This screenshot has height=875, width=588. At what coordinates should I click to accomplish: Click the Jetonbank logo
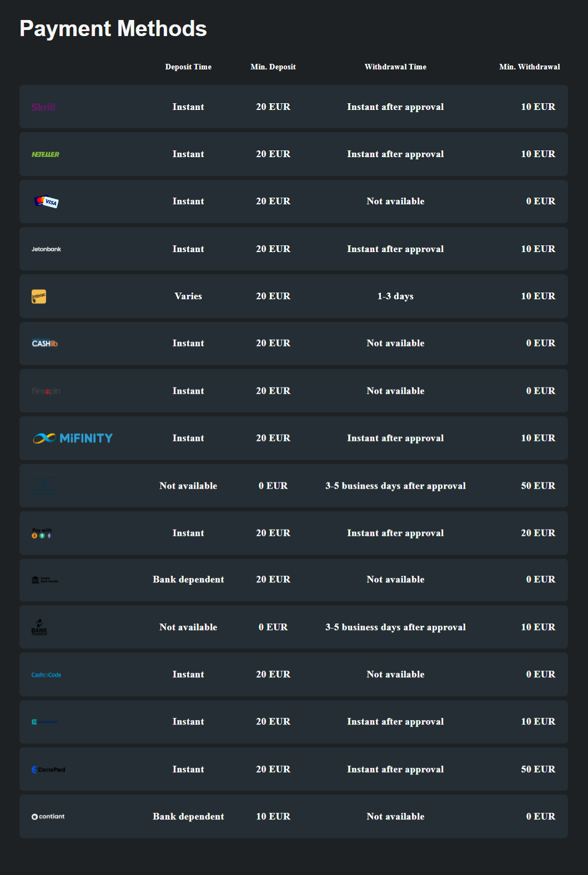[46, 249]
